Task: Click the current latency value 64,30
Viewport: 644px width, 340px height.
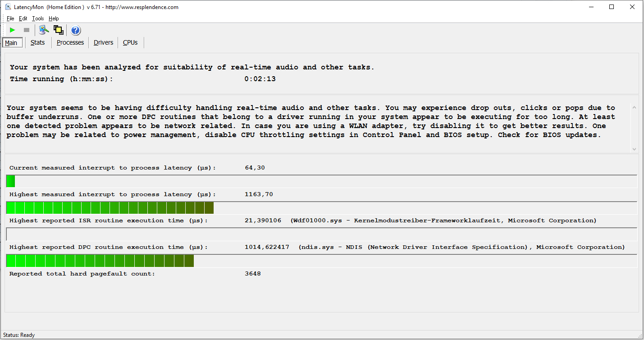Action: click(255, 168)
